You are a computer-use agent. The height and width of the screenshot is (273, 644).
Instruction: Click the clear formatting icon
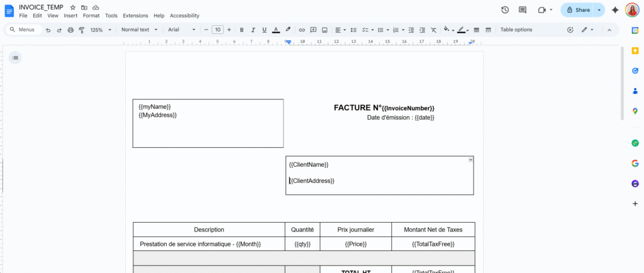pos(433,30)
